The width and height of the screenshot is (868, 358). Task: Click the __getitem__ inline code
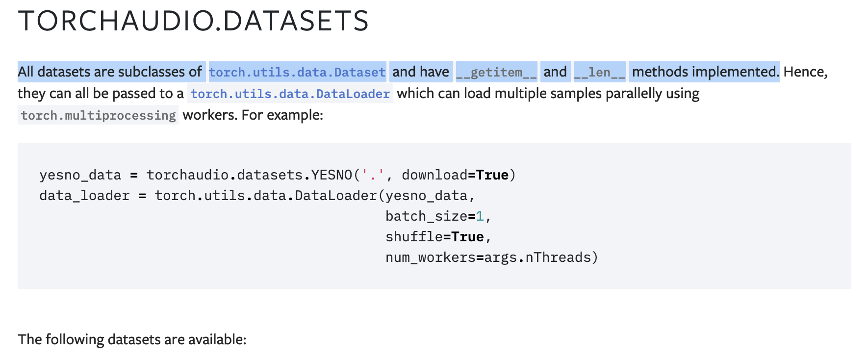pyautogui.click(x=496, y=72)
